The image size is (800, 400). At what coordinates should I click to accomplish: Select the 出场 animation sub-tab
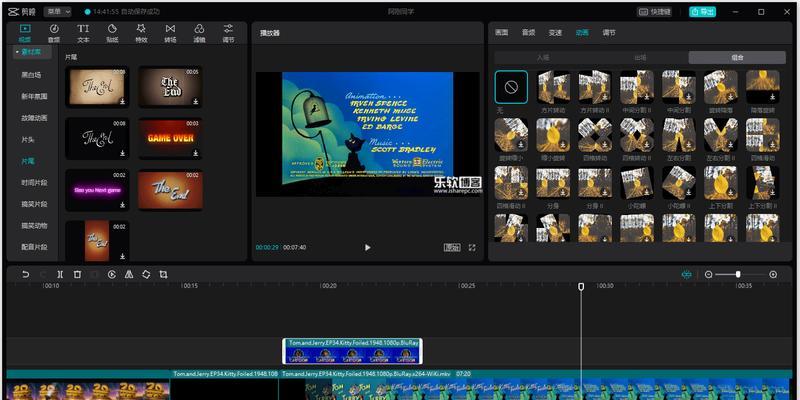(640, 58)
